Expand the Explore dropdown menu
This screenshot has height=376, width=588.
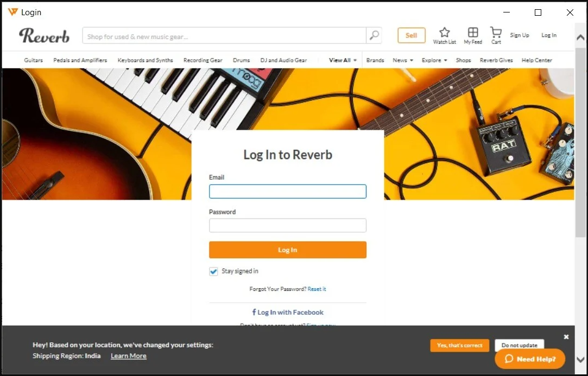coord(434,60)
